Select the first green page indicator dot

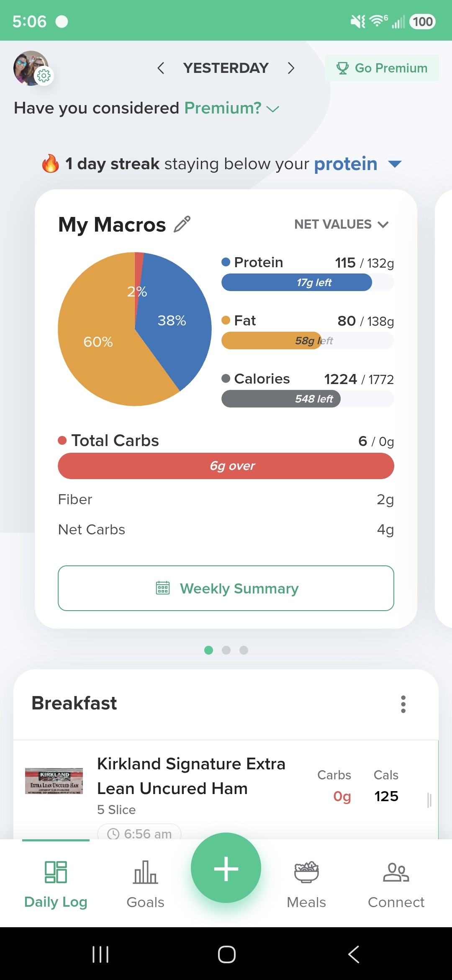[208, 650]
